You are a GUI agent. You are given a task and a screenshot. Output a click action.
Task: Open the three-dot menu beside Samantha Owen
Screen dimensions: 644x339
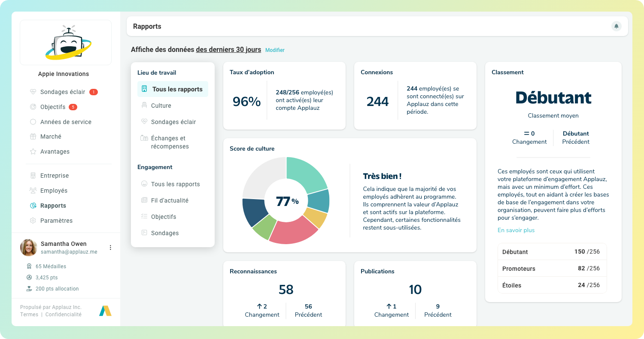(x=110, y=248)
